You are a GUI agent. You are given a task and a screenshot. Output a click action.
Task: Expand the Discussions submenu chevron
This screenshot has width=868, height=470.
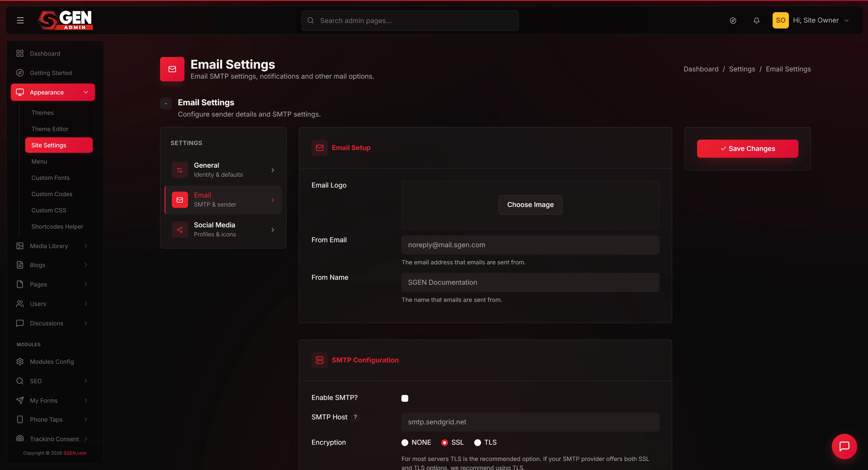(x=86, y=323)
